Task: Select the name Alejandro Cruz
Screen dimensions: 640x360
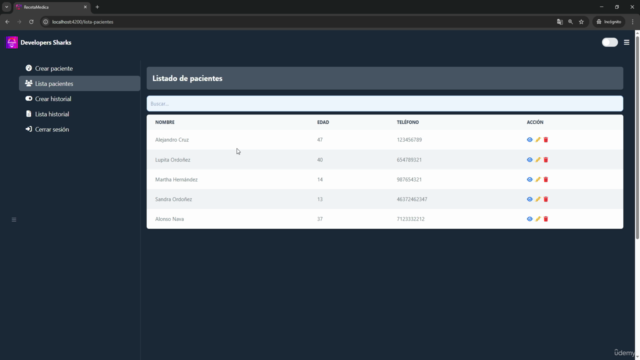Action: [172, 140]
